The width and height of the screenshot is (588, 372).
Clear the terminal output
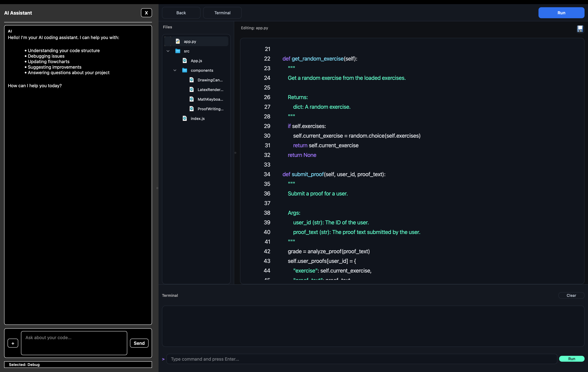coord(571,295)
